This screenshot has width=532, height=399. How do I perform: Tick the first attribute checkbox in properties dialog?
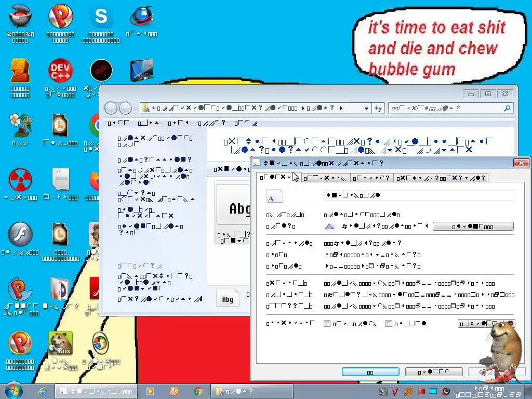tap(327, 323)
